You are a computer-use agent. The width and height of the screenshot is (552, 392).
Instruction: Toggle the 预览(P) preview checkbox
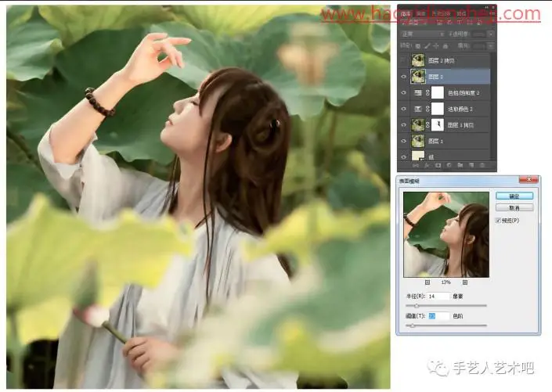pos(498,221)
